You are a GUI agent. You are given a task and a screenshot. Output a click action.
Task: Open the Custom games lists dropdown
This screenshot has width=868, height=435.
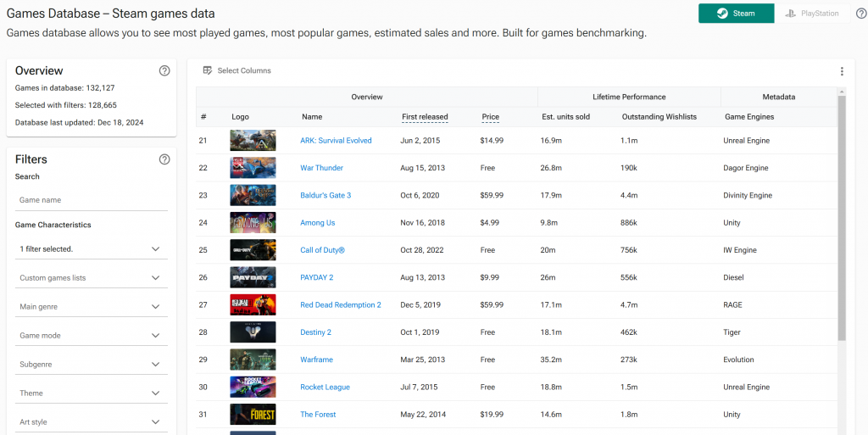point(92,278)
